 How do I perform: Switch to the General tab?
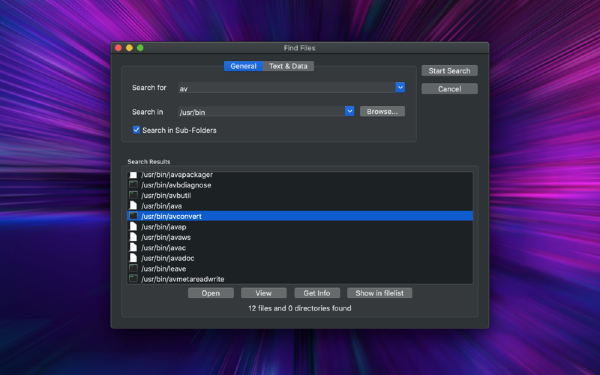243,66
